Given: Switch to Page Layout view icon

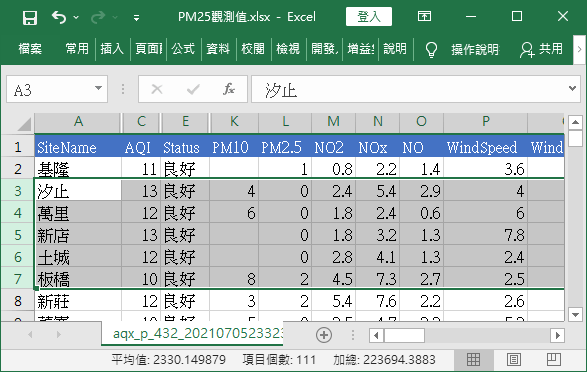Looking at the screenshot, I should pos(514,360).
